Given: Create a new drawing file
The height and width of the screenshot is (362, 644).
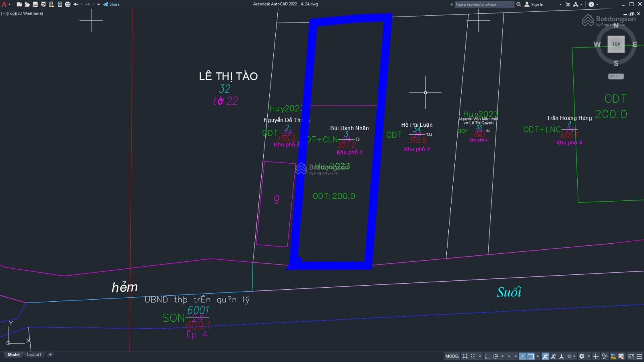Looking at the screenshot, I should coord(19,4).
